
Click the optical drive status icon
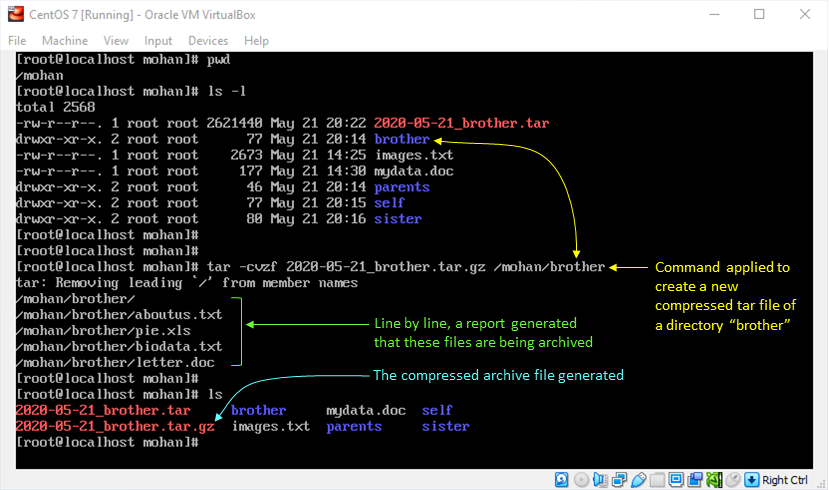coord(581,479)
